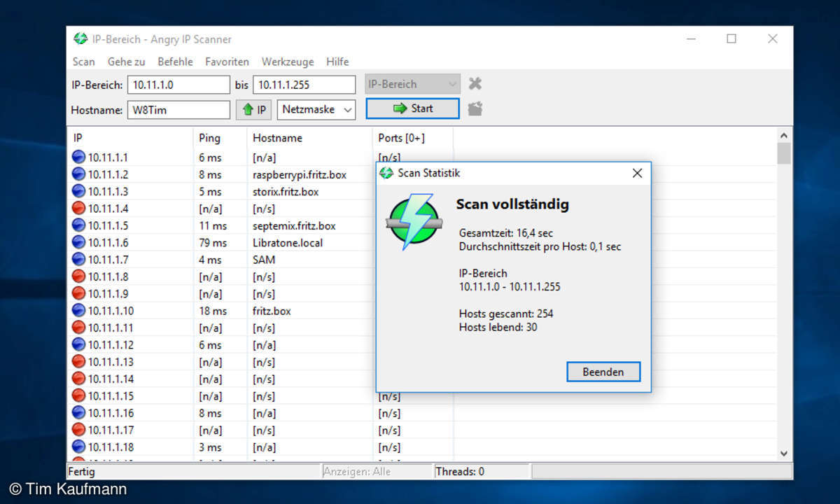Sort by the Ping column header
The height and width of the screenshot is (504, 840).
coord(219,138)
